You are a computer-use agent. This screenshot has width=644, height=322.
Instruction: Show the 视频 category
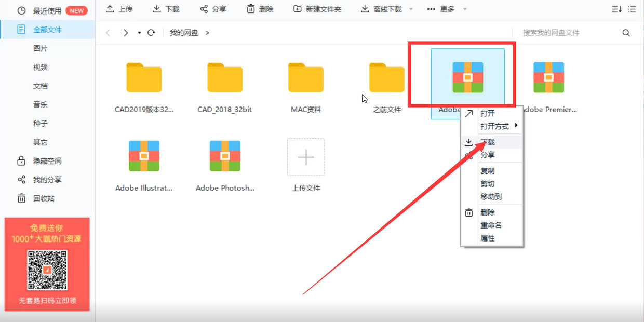click(x=41, y=67)
